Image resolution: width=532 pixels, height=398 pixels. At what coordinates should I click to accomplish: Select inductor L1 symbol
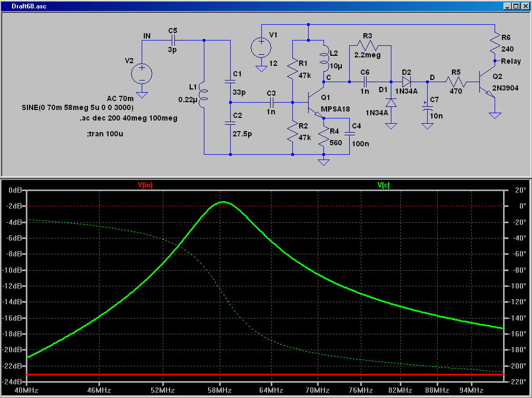coord(203,95)
